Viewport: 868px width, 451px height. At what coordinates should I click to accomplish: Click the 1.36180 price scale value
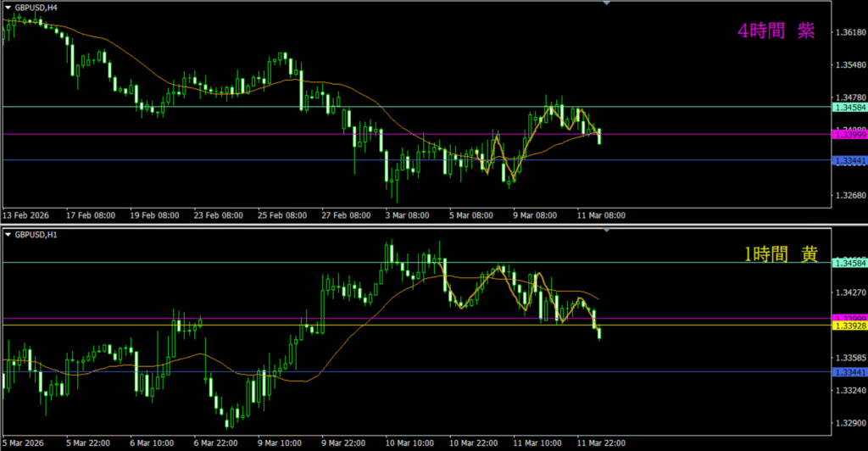coord(849,33)
